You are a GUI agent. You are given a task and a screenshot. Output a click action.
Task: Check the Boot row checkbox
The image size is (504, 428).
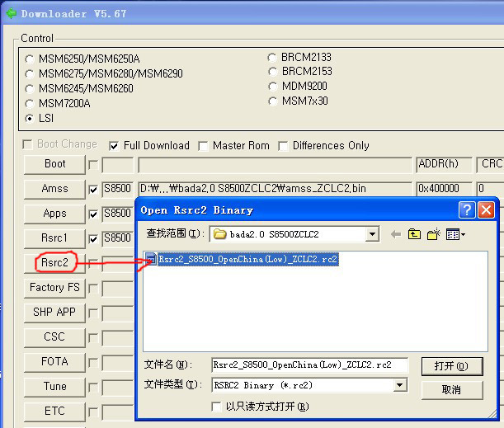(x=93, y=165)
